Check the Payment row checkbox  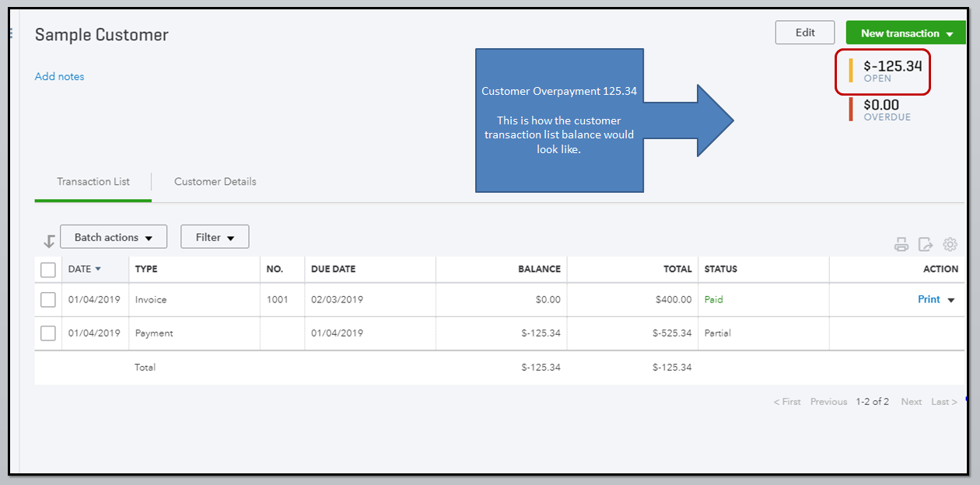[x=48, y=333]
